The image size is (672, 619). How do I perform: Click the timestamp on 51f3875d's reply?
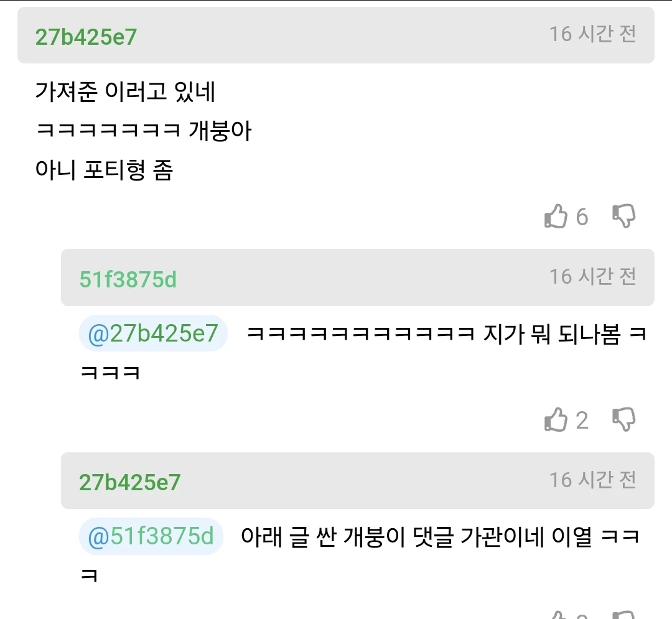pyautogui.click(x=592, y=276)
